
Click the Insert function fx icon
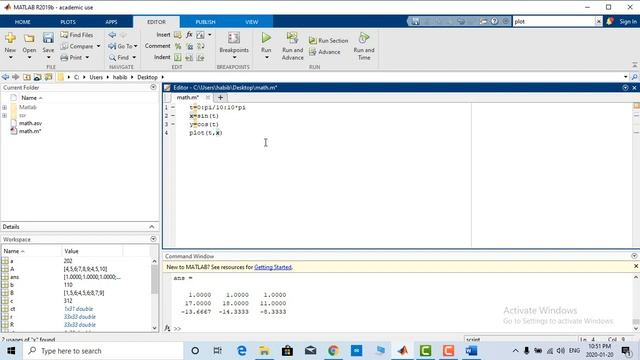point(189,35)
